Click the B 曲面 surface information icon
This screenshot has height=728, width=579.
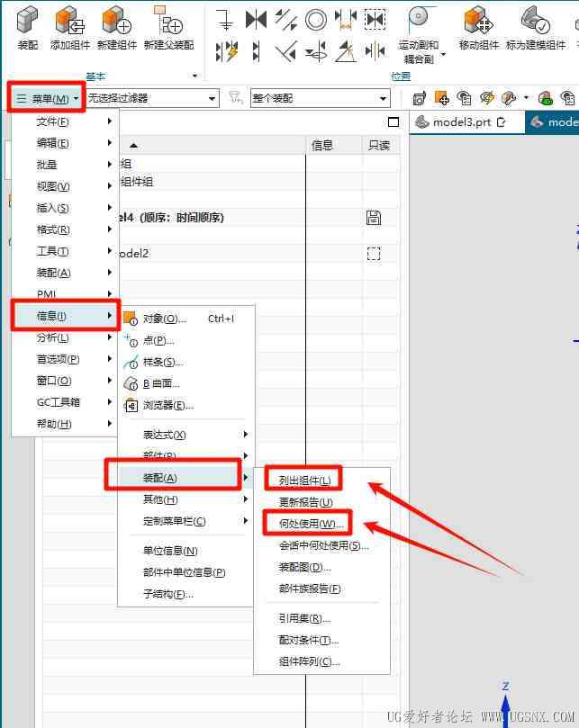[x=131, y=383]
